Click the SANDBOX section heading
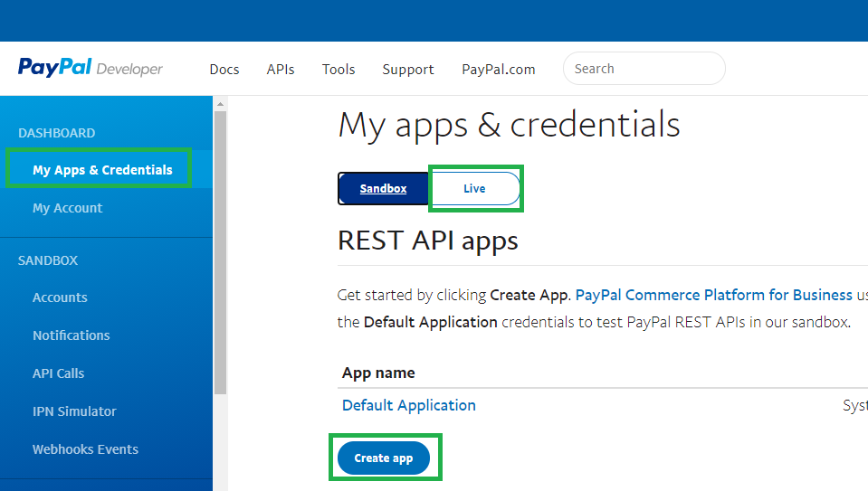The width and height of the screenshot is (868, 491). 48,260
